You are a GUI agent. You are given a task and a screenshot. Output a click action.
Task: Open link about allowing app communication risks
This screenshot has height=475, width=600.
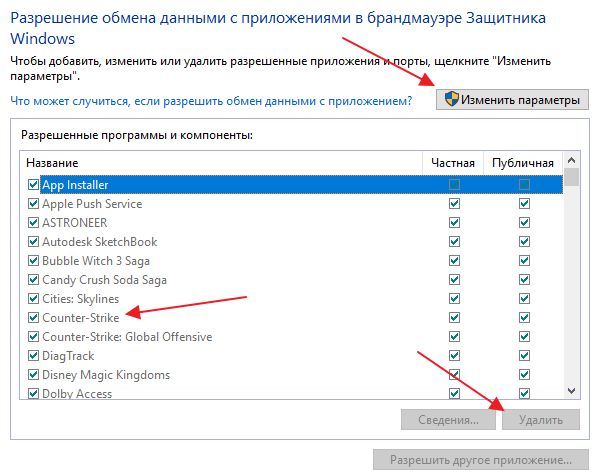coord(211,101)
